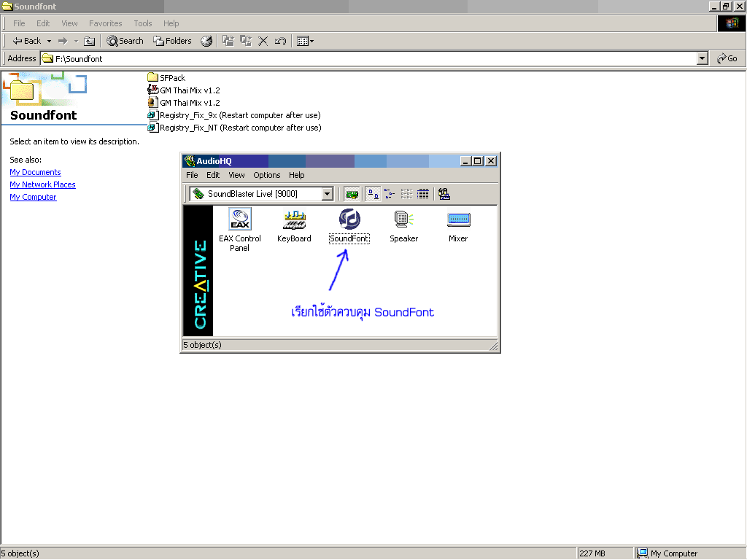The height and width of the screenshot is (560, 747).
Task: Select Registry_Fix_NT registry file
Action: pyautogui.click(x=234, y=127)
